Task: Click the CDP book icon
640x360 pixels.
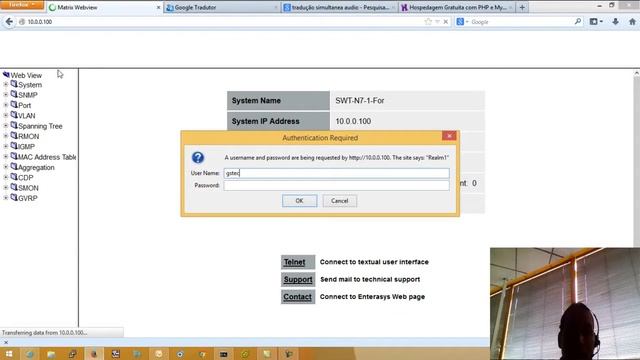Action: [14, 177]
